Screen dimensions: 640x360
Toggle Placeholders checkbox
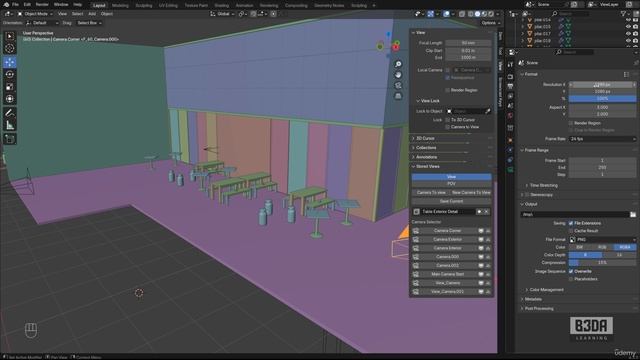pos(571,279)
